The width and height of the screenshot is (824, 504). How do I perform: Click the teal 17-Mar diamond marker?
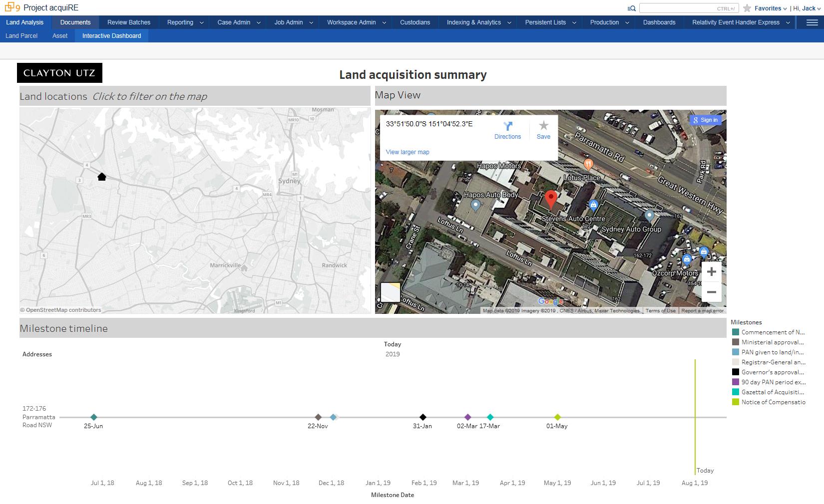(x=490, y=417)
